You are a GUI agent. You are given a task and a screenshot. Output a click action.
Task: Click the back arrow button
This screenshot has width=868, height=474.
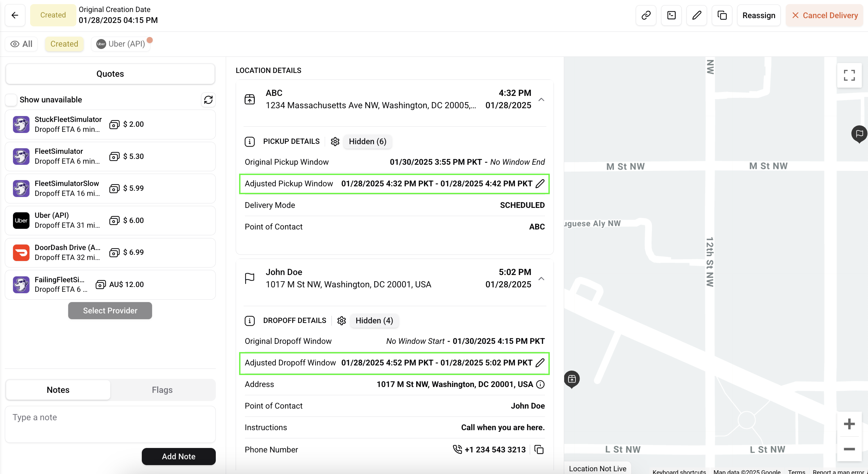[15, 15]
